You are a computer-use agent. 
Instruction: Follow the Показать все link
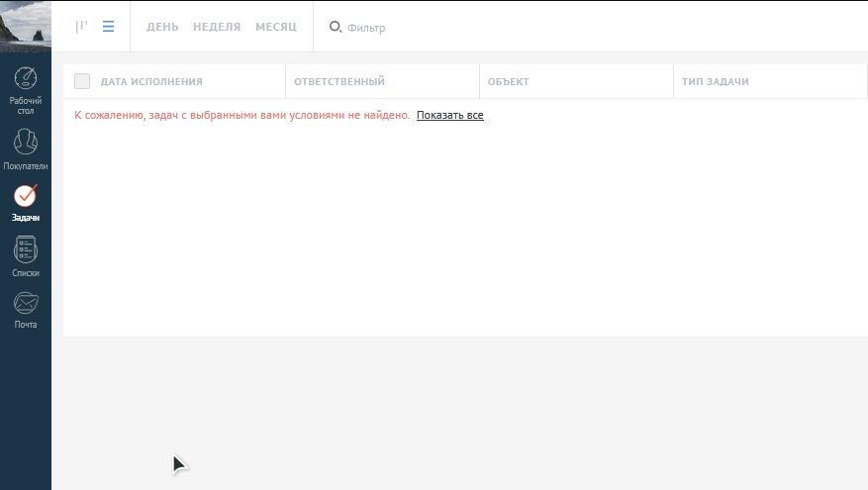pyautogui.click(x=449, y=116)
